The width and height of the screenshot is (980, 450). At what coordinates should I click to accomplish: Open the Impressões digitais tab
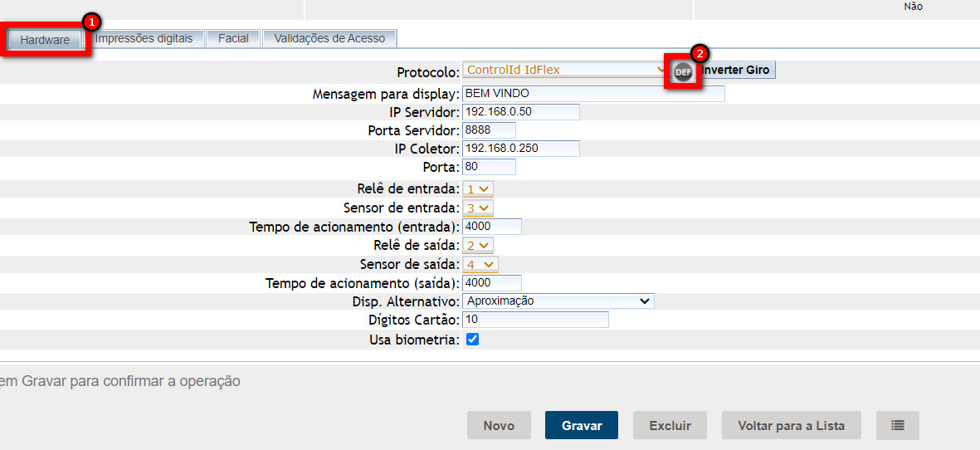144,38
